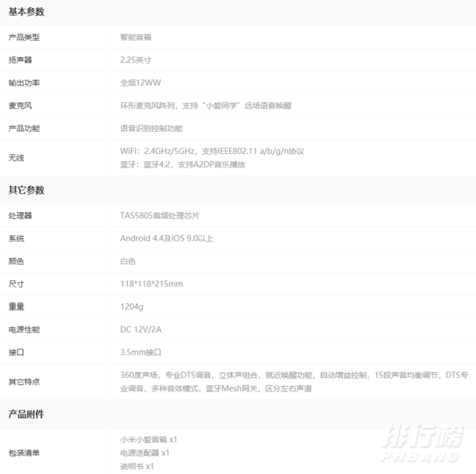Click the Android 4.4及iOS 9.0以上 system value

click(x=167, y=238)
